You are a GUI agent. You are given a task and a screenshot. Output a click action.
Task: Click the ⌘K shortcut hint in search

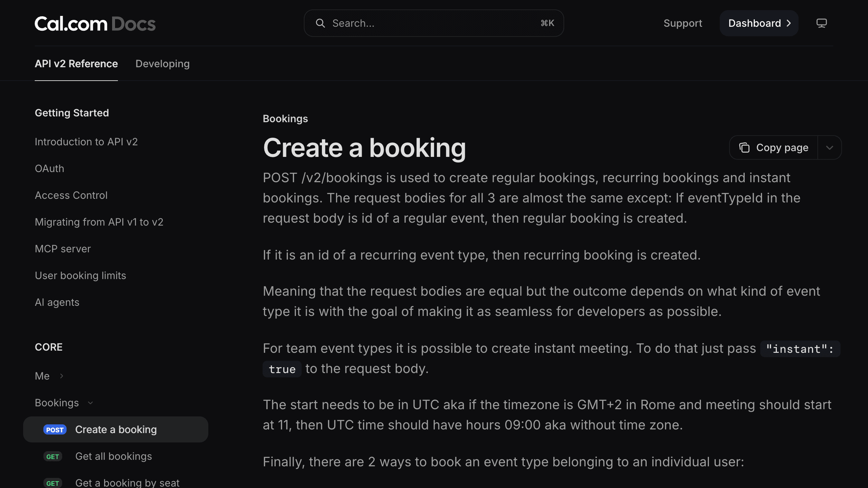pyautogui.click(x=547, y=23)
